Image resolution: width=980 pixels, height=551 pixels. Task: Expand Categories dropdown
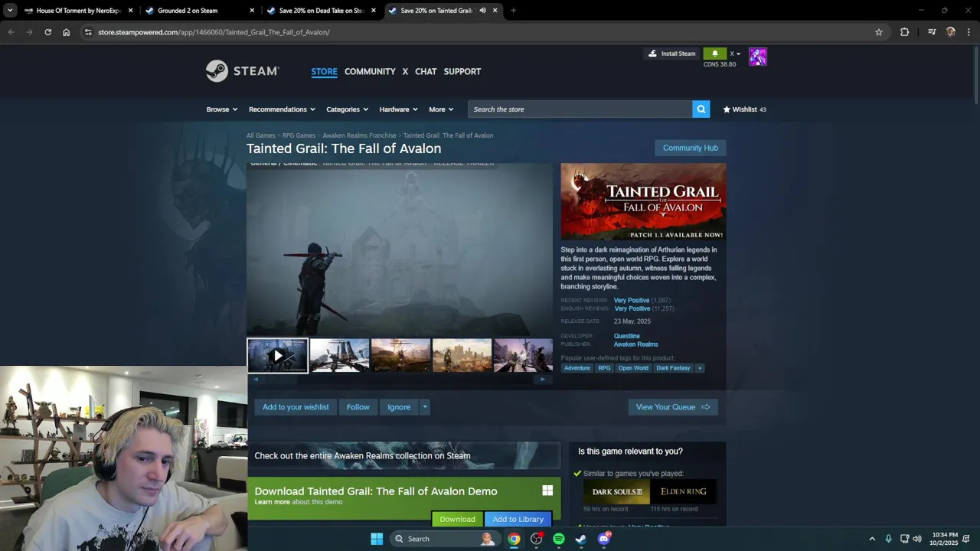click(x=347, y=109)
